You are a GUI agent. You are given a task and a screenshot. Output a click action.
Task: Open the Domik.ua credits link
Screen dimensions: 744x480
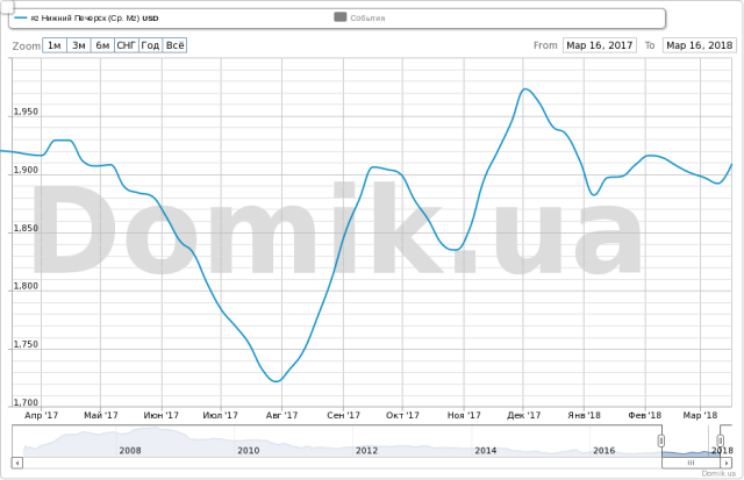tap(718, 473)
